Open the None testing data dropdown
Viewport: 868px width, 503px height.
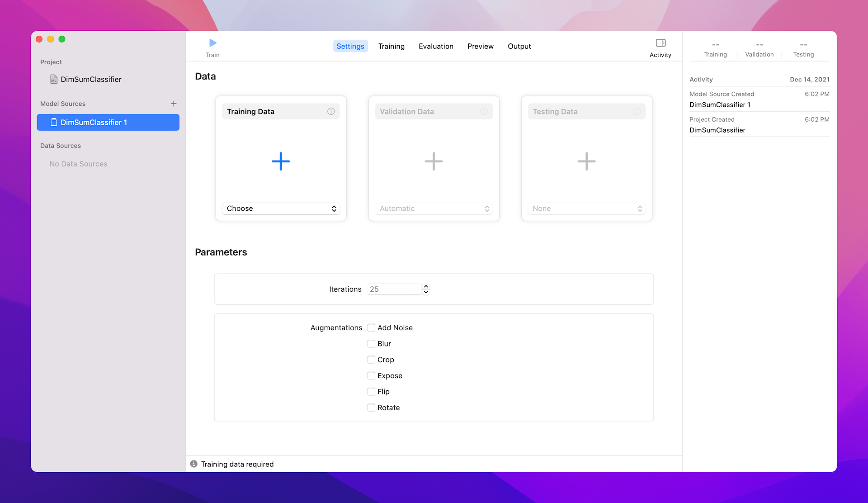click(x=586, y=209)
